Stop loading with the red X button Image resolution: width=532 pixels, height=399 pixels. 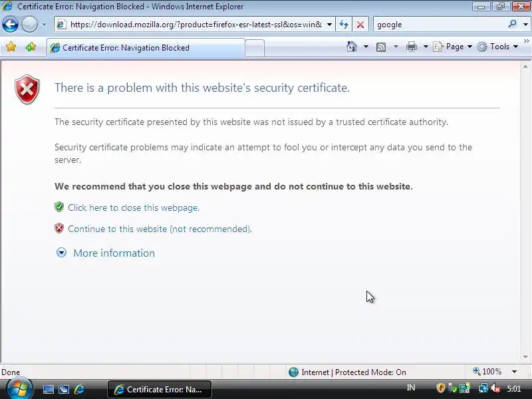coord(360,25)
